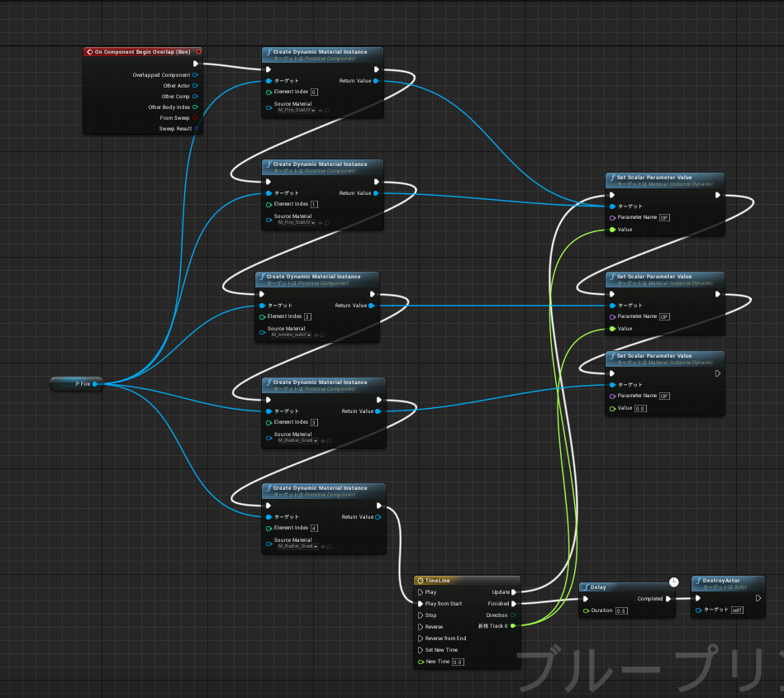
Task: Click the Timeline Set New Time pin
Action: point(421,650)
